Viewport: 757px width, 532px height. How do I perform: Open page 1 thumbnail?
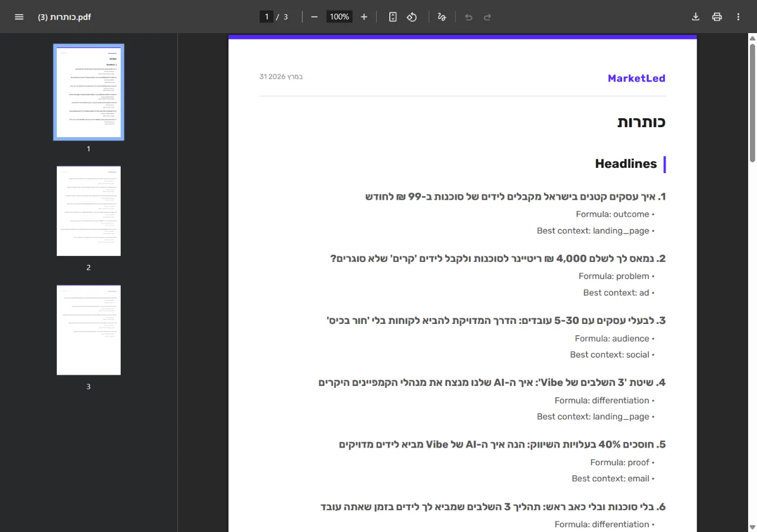point(89,92)
